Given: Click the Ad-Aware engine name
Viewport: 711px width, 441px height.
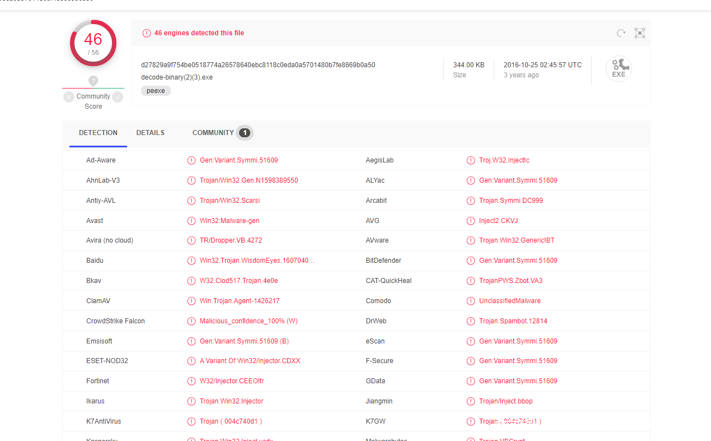Looking at the screenshot, I should click(x=101, y=160).
